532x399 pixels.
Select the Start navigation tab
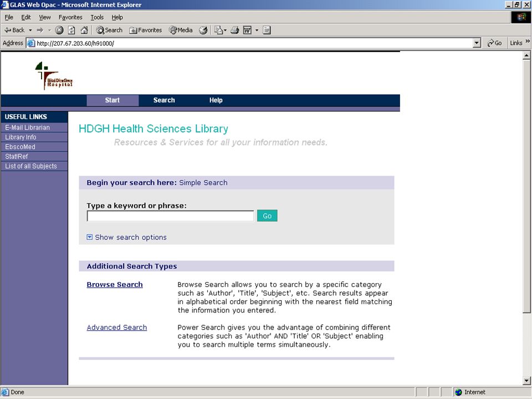point(112,100)
